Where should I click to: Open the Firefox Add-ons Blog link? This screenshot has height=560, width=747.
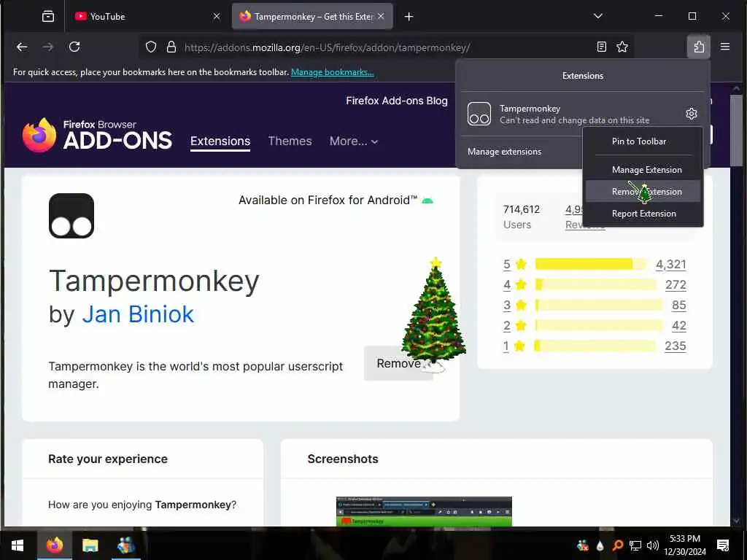(396, 101)
